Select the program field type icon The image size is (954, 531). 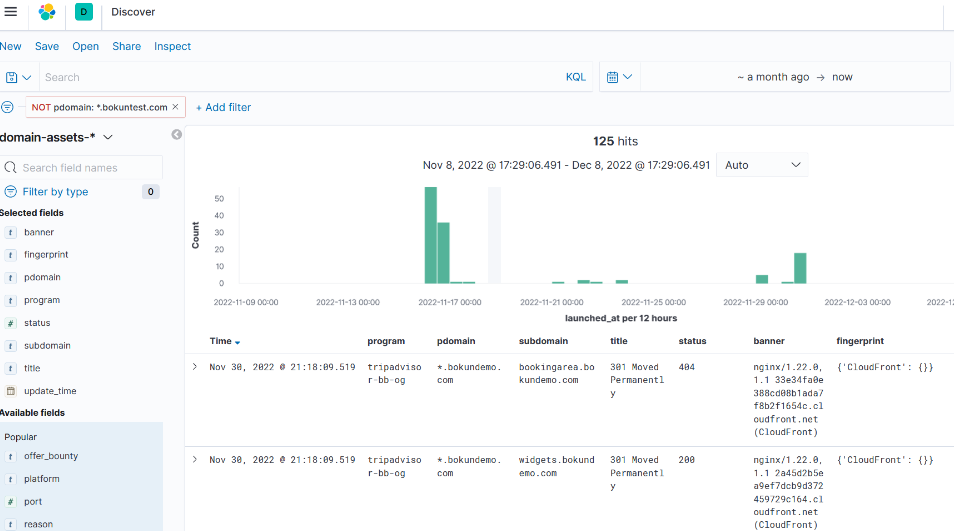point(10,300)
